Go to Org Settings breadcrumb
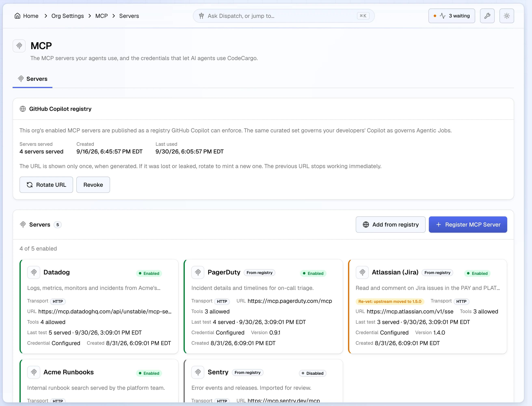This screenshot has width=532, height=406. pos(68,16)
